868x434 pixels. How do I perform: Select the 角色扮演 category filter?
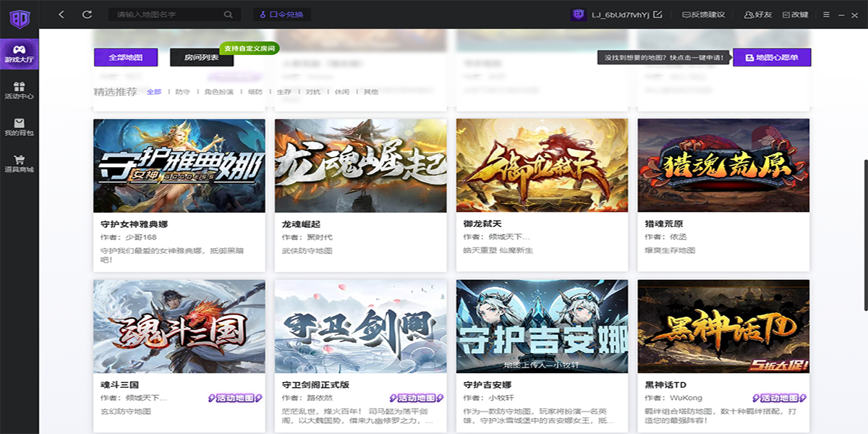pos(218,92)
